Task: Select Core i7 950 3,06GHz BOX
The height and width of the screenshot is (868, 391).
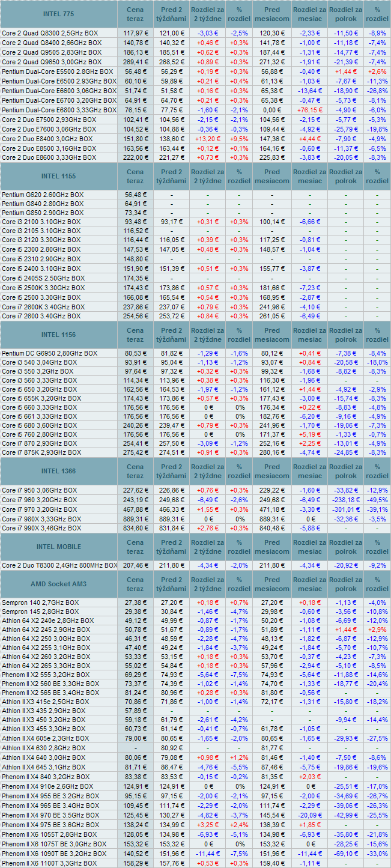Action: click(40, 490)
